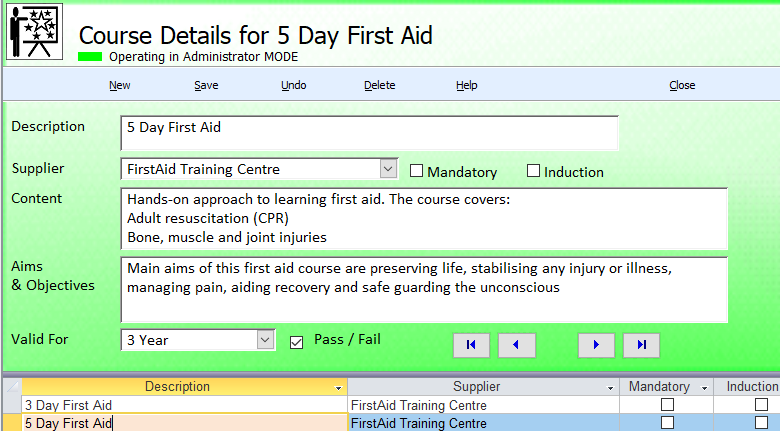
Task: Toggle Induction checkbox in 5 Day First Aid row
Action: (x=761, y=423)
